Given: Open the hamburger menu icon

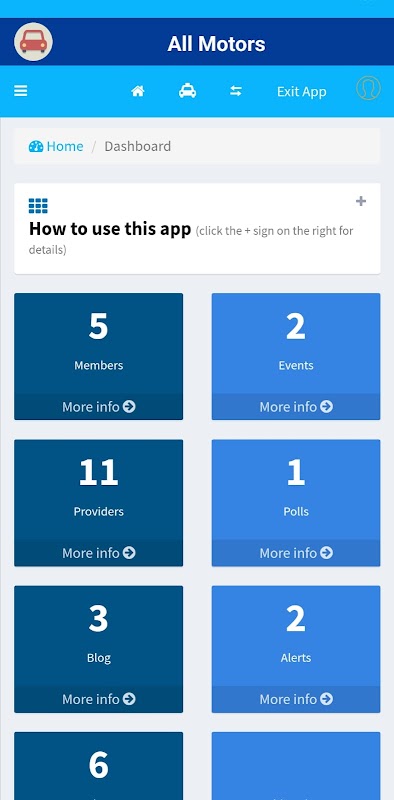Looking at the screenshot, I should (x=20, y=91).
